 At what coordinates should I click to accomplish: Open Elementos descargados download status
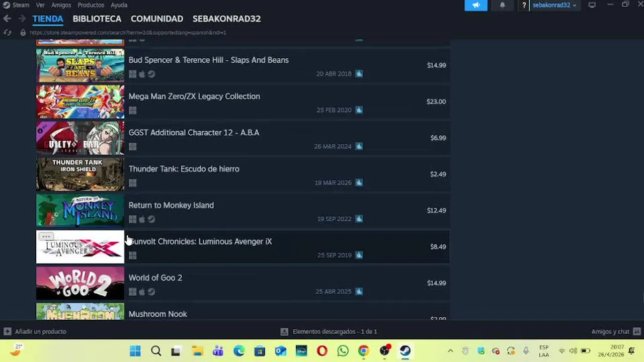pyautogui.click(x=329, y=332)
